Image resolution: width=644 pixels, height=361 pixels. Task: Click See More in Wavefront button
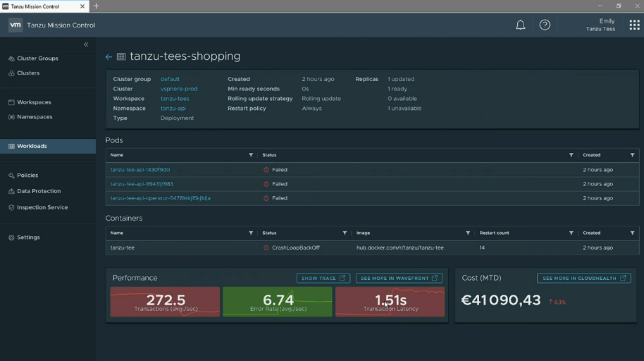coord(400,279)
